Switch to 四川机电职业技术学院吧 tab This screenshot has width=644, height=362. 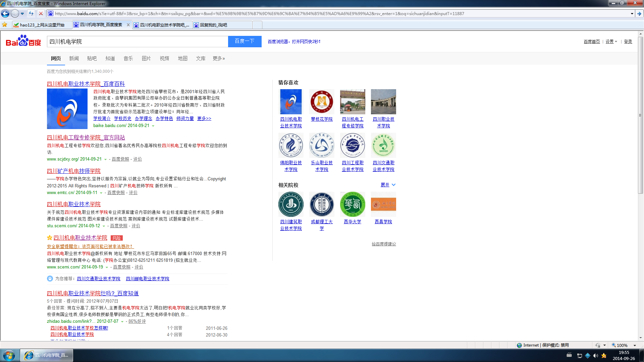pyautogui.click(x=162, y=25)
